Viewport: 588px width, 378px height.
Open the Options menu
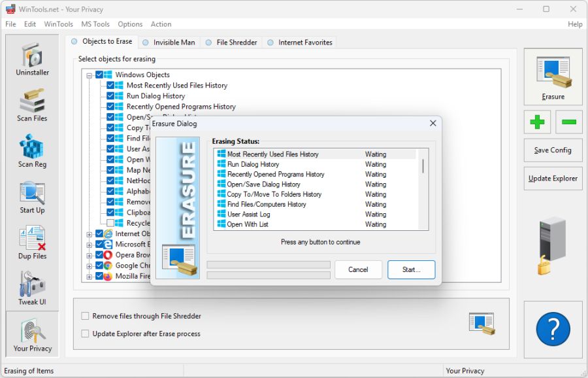130,24
